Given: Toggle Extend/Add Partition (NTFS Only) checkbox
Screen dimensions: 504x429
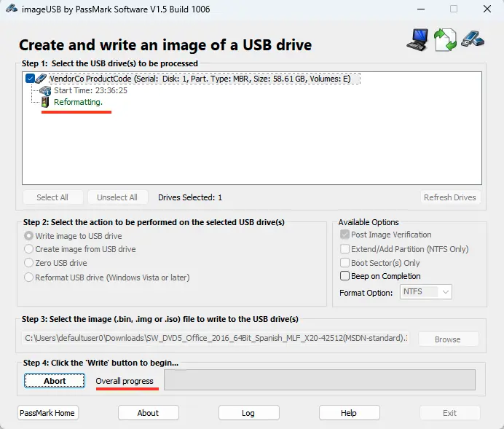Looking at the screenshot, I should tap(344, 249).
